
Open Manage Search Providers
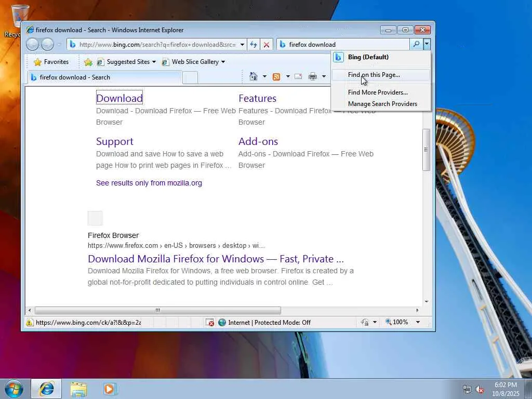(x=381, y=104)
